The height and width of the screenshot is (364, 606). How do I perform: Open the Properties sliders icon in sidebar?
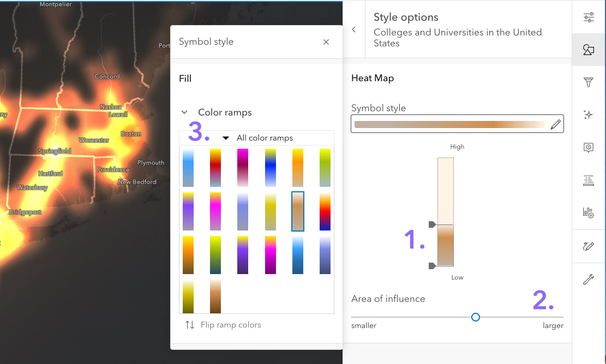coord(589,17)
